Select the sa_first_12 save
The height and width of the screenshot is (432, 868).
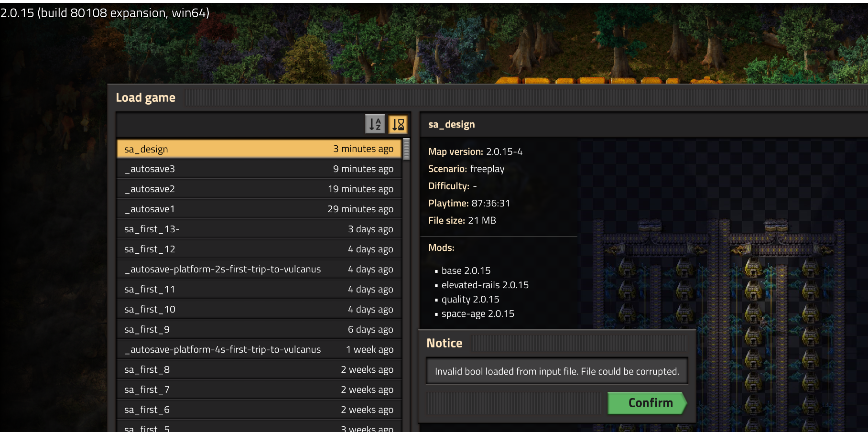coord(259,249)
